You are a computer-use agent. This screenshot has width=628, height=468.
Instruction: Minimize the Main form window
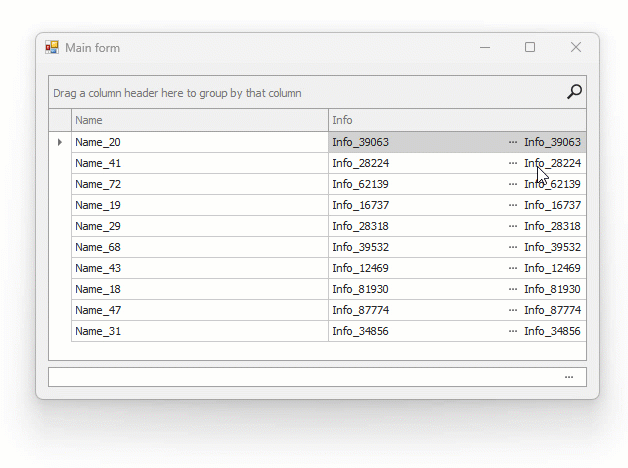point(485,47)
